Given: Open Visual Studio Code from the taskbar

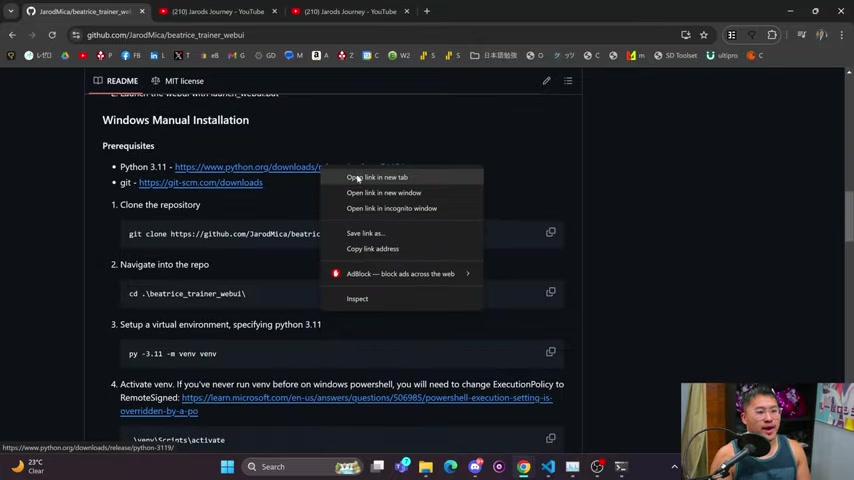Looking at the screenshot, I should (548, 466).
